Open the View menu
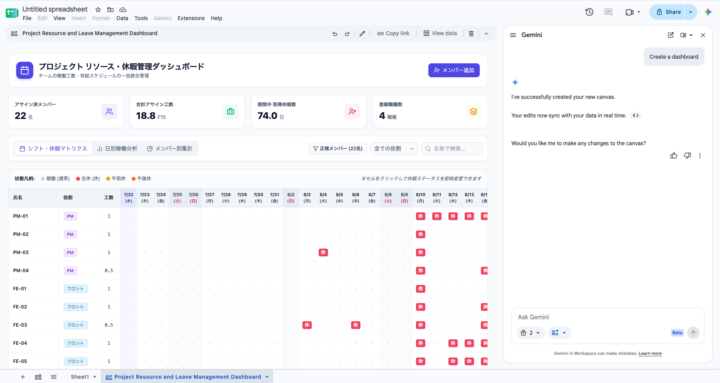Viewport: 720px width, 383px height. click(x=59, y=18)
